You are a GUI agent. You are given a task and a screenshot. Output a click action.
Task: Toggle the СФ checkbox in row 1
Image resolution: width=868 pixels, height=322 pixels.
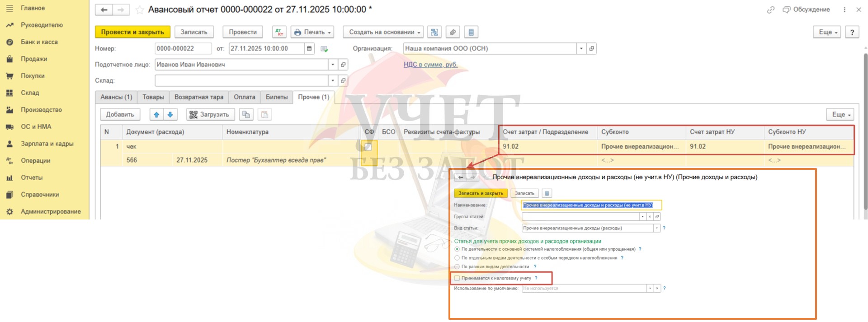368,147
